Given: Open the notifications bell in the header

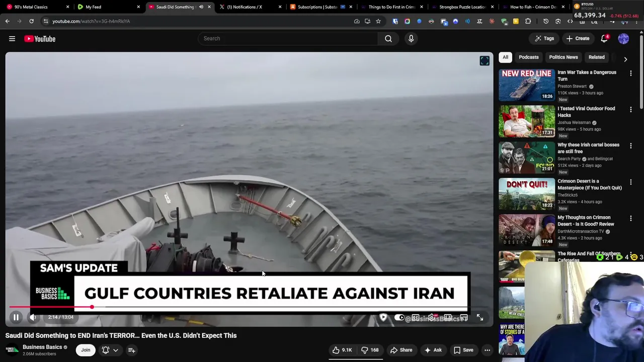Looking at the screenshot, I should coord(604,39).
